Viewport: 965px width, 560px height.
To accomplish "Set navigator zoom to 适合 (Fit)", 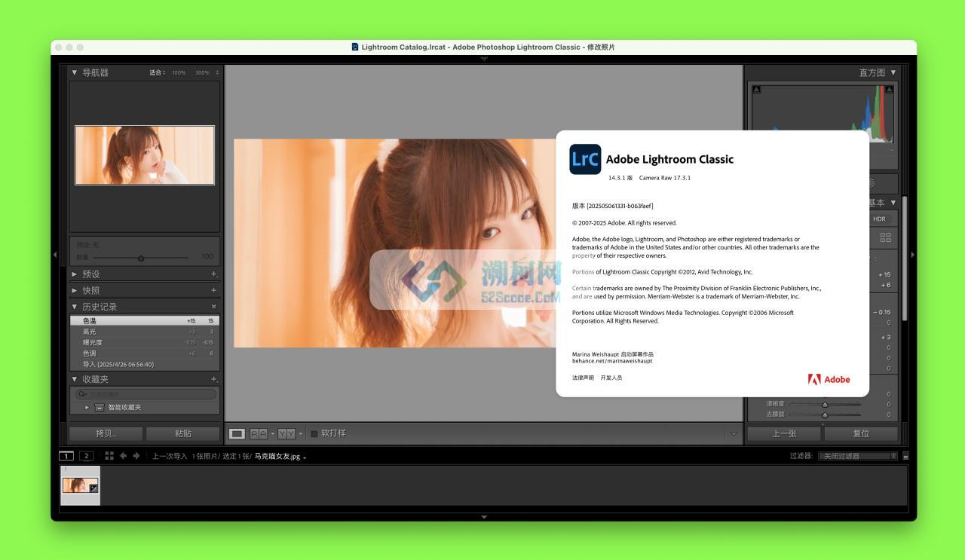I will [157, 72].
